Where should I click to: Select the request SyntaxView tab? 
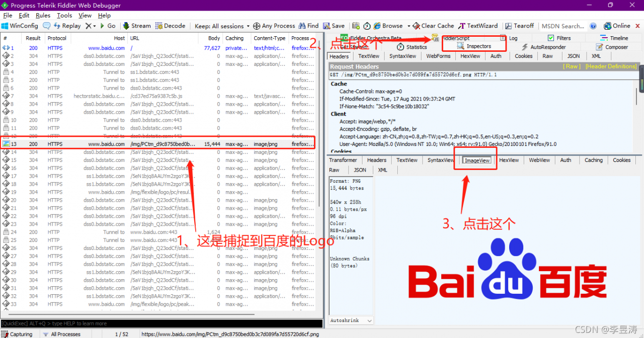pyautogui.click(x=403, y=56)
